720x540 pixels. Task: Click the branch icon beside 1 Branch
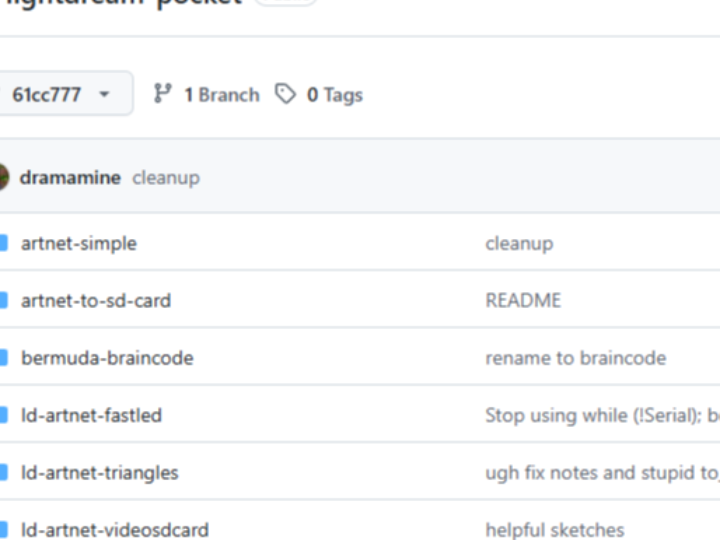pos(163,94)
